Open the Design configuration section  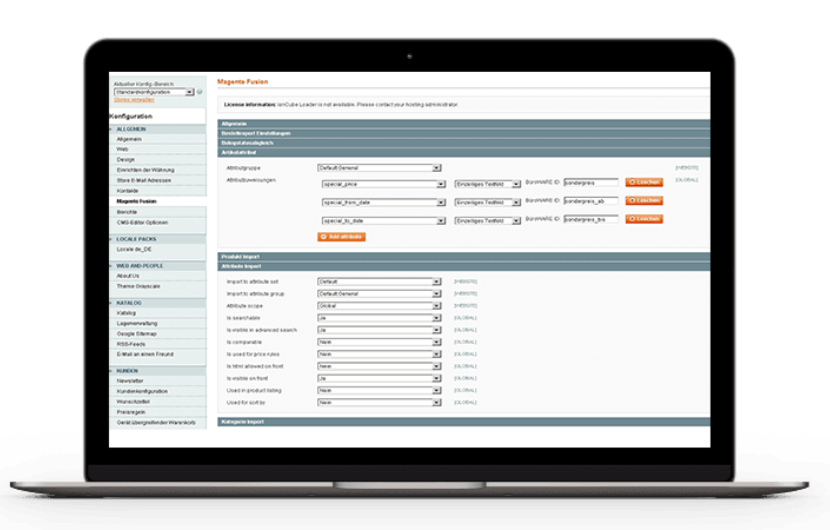(x=126, y=159)
